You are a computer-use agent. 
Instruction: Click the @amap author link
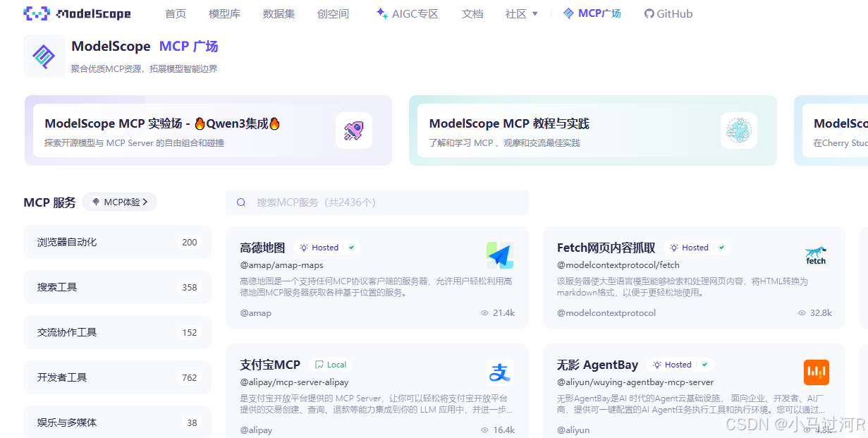(x=255, y=312)
